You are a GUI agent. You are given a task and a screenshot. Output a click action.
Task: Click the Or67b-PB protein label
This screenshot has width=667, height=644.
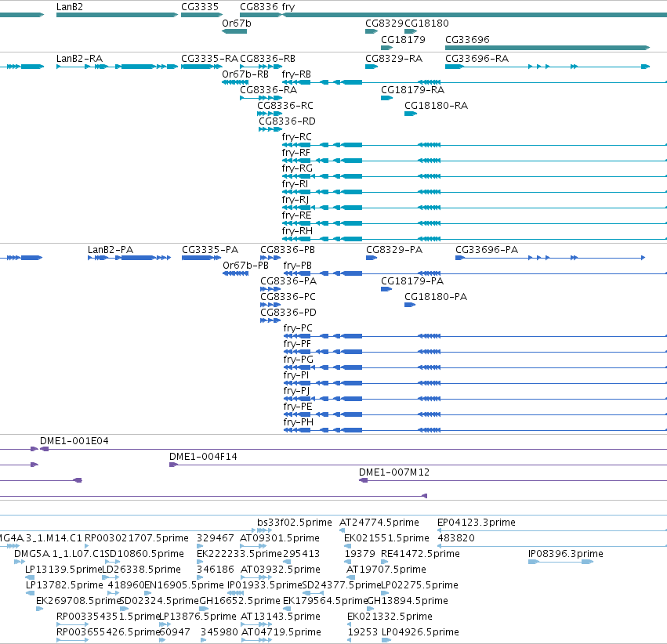(x=245, y=266)
